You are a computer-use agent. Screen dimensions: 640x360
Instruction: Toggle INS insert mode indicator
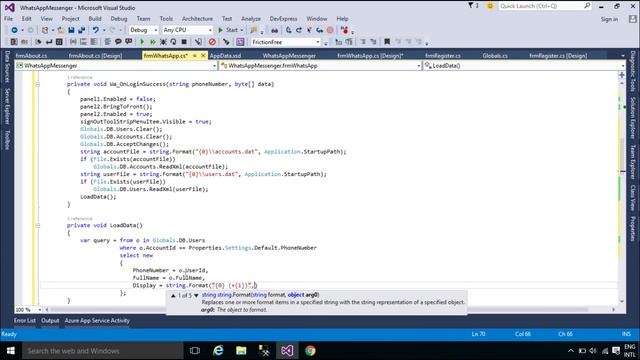tap(626, 334)
